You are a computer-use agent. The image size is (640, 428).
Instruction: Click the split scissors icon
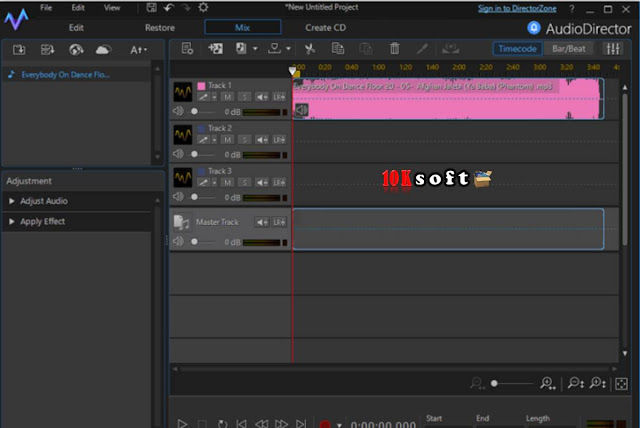(x=310, y=49)
